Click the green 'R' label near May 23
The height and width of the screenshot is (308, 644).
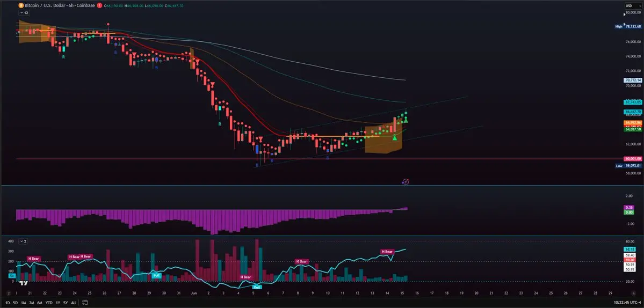(x=64, y=57)
